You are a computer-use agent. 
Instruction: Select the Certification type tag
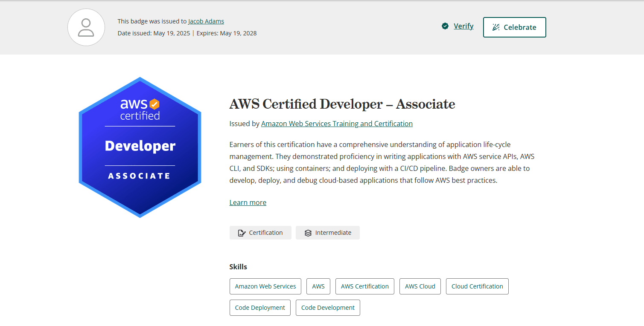click(260, 233)
